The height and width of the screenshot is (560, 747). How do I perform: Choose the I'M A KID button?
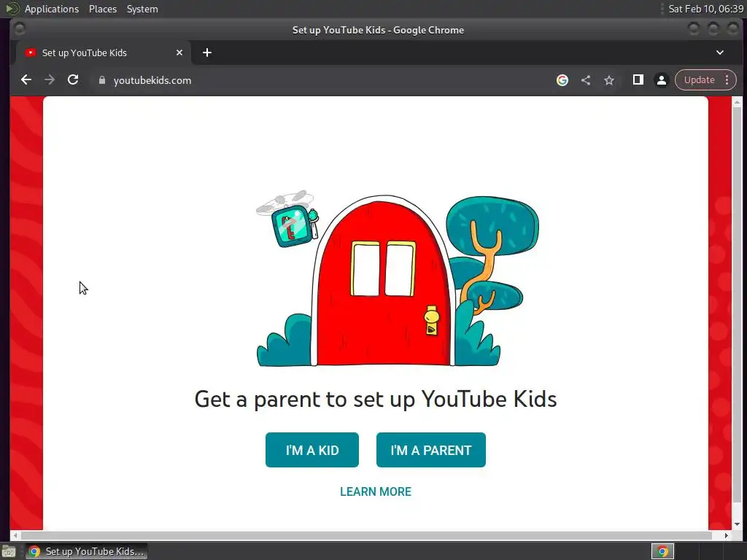[x=312, y=450]
